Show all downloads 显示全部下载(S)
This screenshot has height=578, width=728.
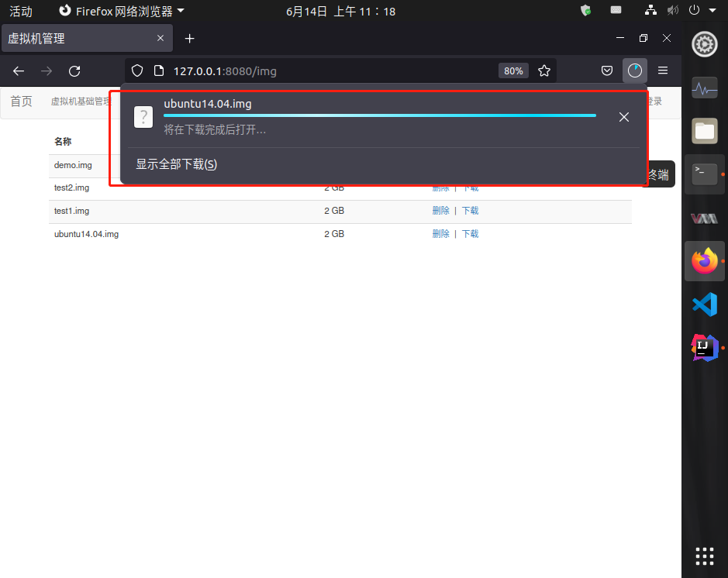[176, 164]
